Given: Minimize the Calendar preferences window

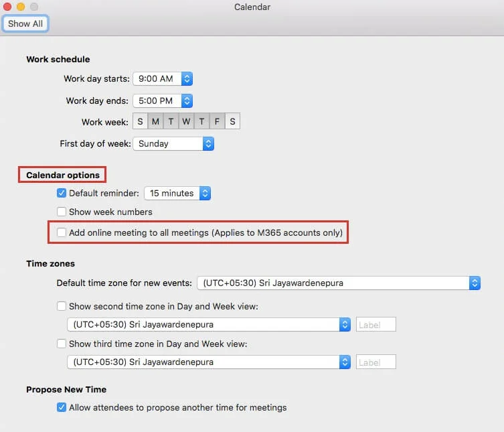Looking at the screenshot, I should pyautogui.click(x=21, y=7).
